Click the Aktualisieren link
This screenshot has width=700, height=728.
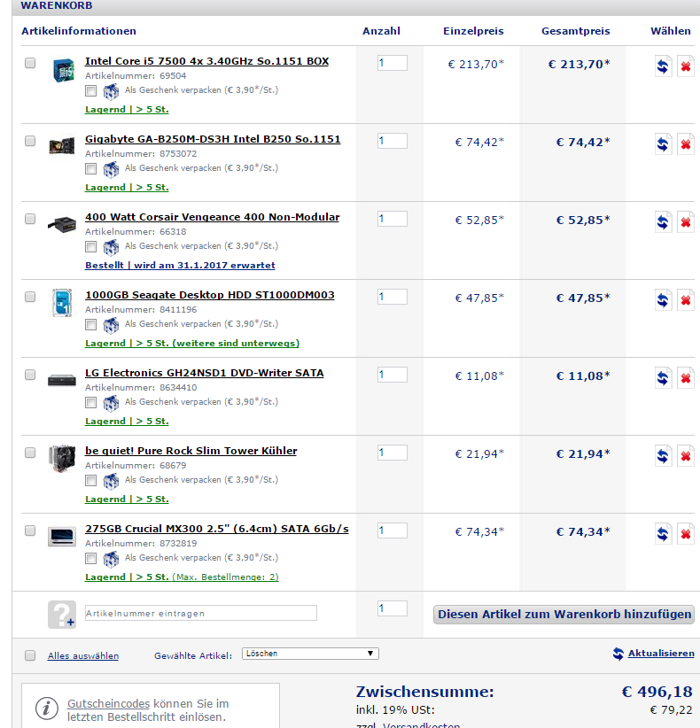point(661,654)
